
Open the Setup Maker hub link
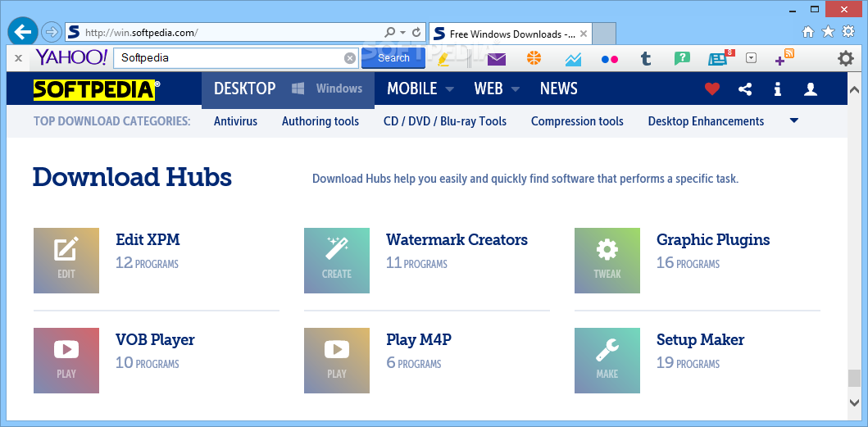(700, 339)
